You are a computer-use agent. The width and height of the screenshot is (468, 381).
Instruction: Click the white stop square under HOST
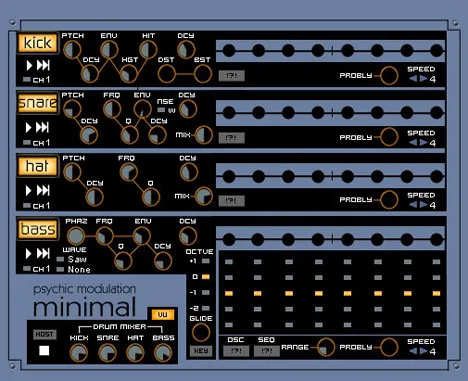point(44,350)
